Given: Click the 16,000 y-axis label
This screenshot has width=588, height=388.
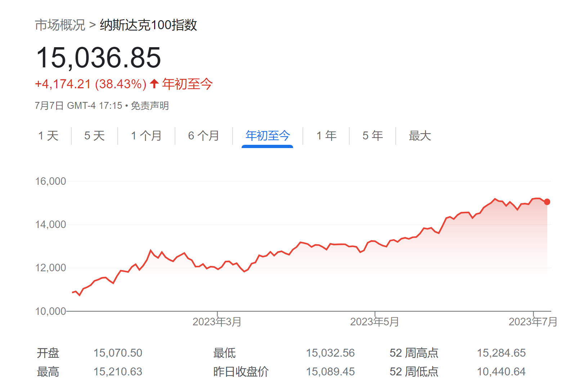Looking at the screenshot, I should pos(50,181).
